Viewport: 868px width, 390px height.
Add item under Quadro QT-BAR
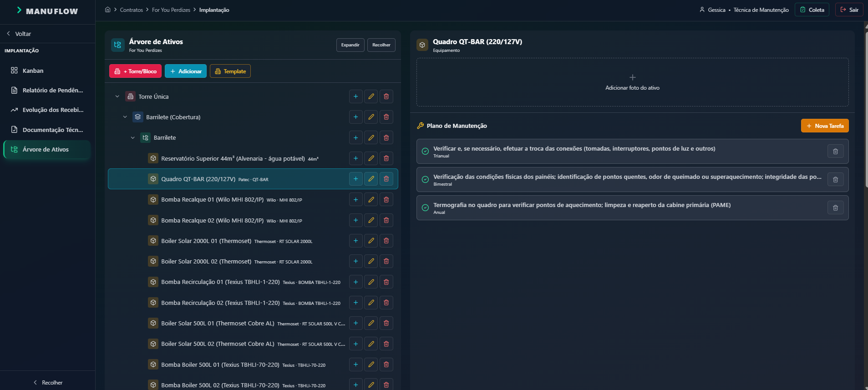point(355,179)
